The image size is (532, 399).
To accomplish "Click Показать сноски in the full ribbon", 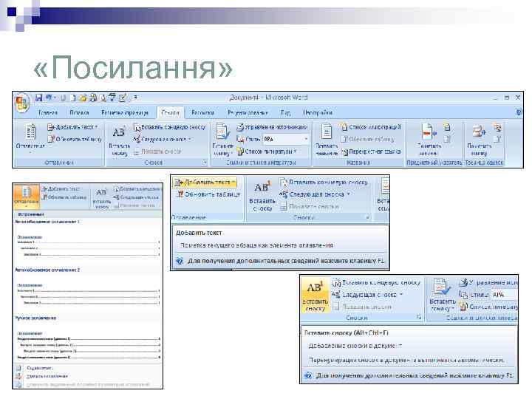I will (x=158, y=151).
